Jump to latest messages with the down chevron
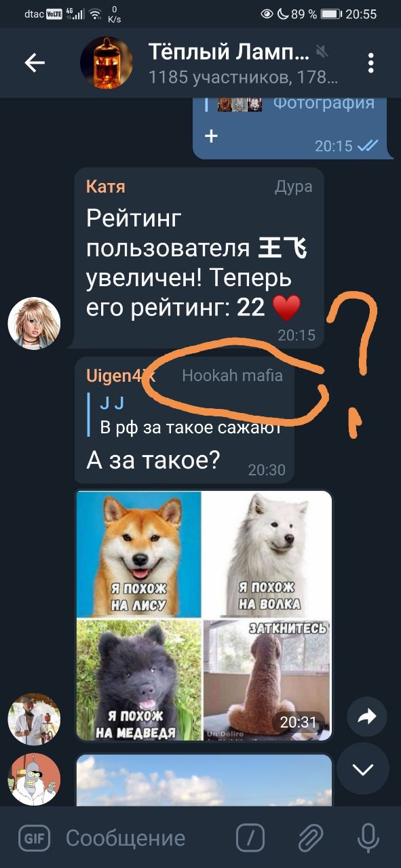 [x=363, y=769]
